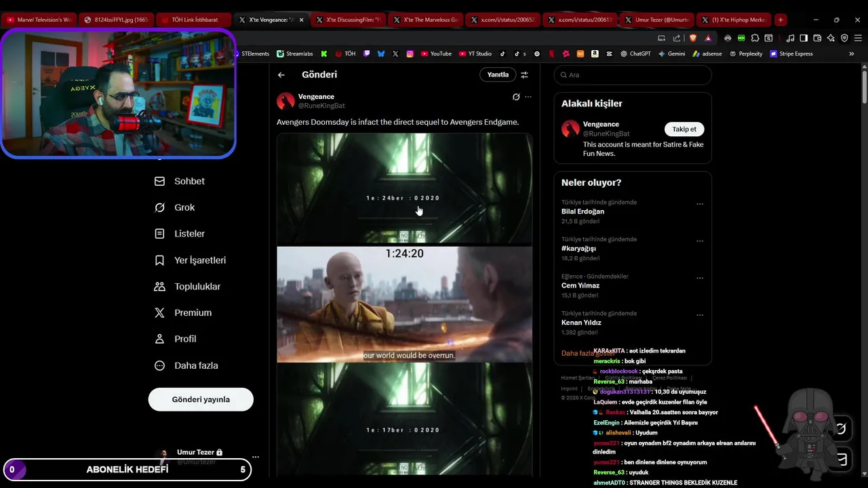Switch to the 8124bsiFFYL.jpg tab
Image resolution: width=868 pixels, height=488 pixels.
pos(116,20)
